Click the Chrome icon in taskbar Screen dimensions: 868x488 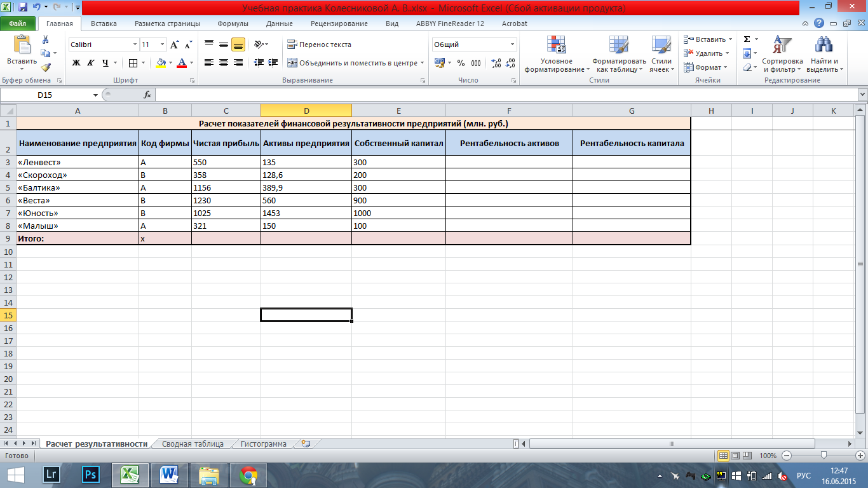pos(248,474)
